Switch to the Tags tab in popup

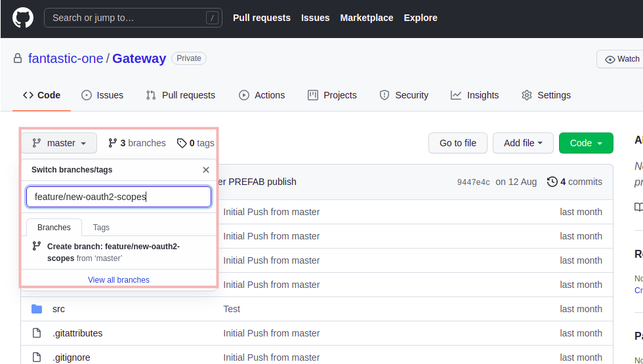click(101, 228)
